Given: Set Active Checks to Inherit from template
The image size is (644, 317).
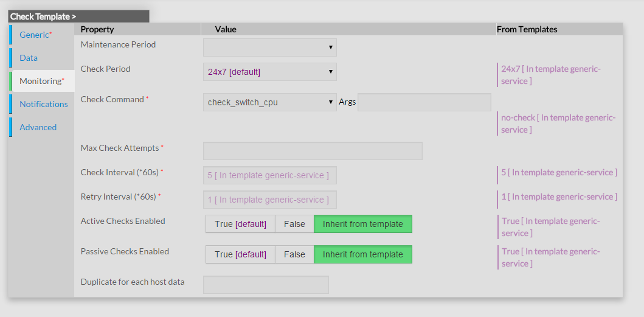Looking at the screenshot, I should (x=362, y=224).
